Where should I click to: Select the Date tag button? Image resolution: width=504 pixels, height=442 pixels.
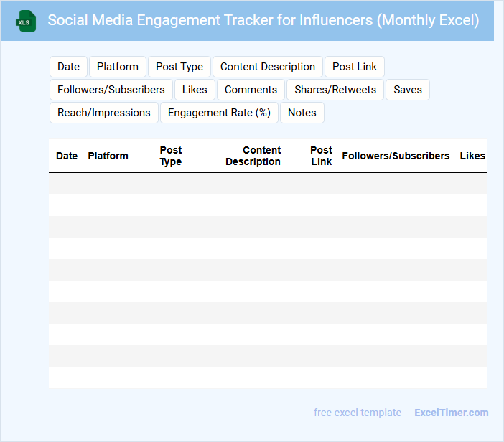pyautogui.click(x=68, y=67)
